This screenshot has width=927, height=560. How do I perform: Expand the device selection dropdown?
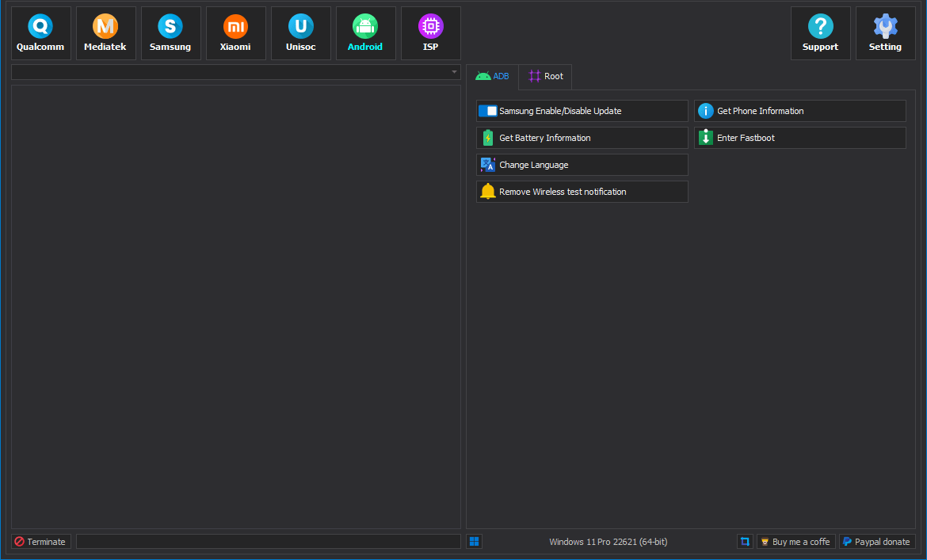[x=454, y=72]
